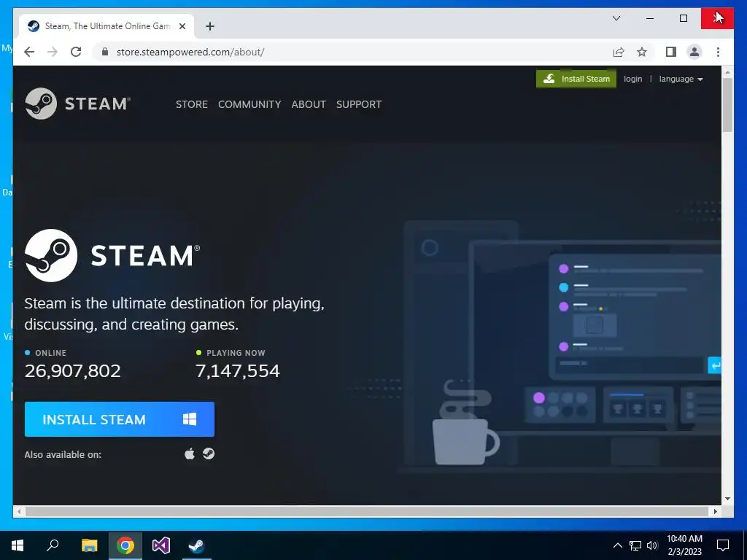Image resolution: width=747 pixels, height=560 pixels.
Task: Click the Steam taskbar icon
Action: coord(197,545)
